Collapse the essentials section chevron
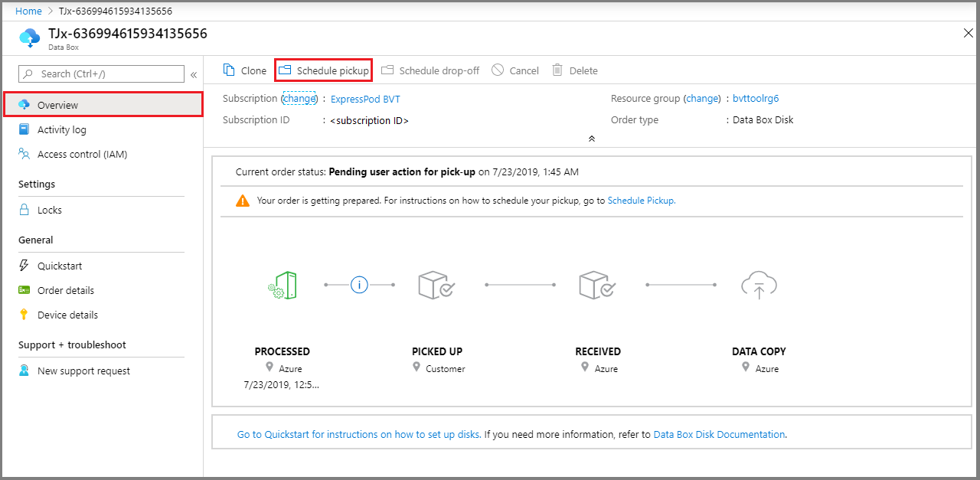980x480 pixels. coord(591,139)
